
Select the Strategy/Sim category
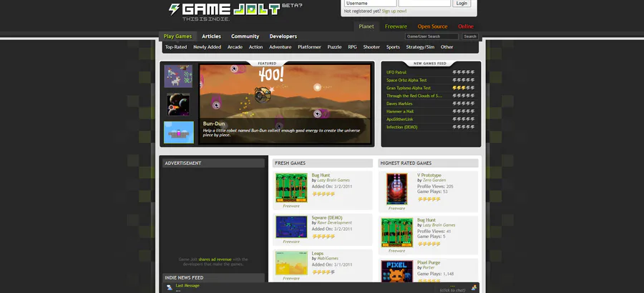[x=420, y=47]
